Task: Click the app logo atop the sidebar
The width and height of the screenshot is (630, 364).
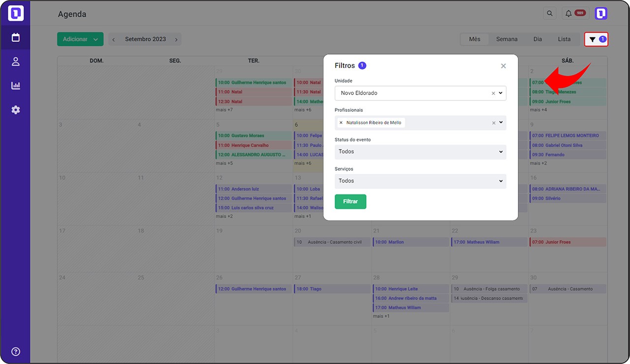Action: click(x=16, y=13)
